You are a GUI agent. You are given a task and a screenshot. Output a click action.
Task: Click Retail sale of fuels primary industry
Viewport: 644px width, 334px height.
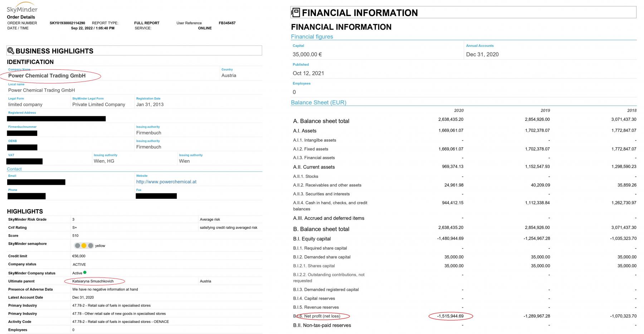[x=111, y=305]
